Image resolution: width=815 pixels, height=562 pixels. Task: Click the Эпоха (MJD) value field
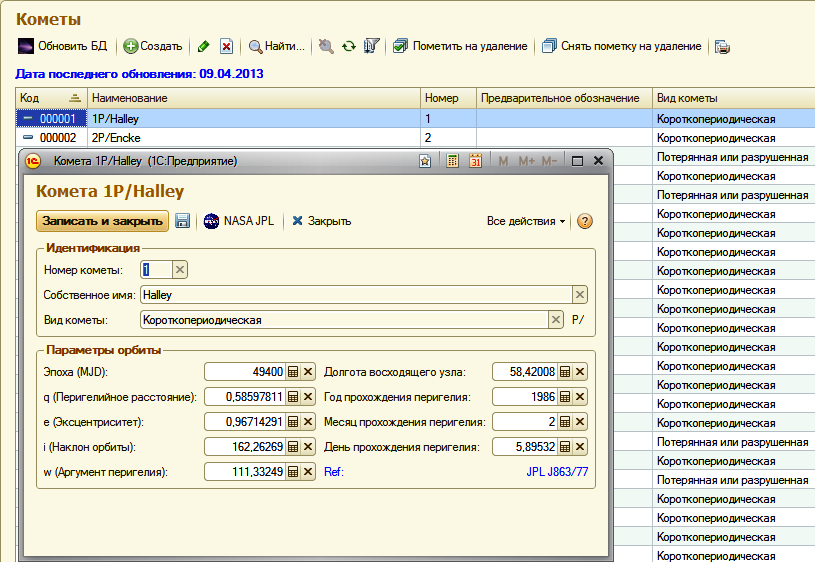point(245,372)
